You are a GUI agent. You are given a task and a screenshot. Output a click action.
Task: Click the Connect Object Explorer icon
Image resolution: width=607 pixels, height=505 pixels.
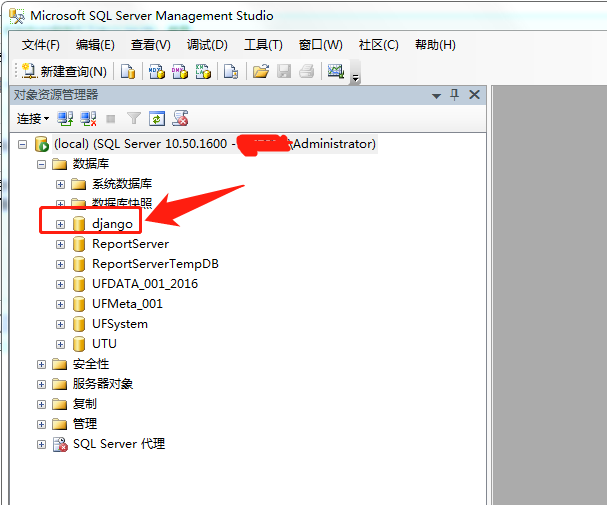[x=65, y=119]
